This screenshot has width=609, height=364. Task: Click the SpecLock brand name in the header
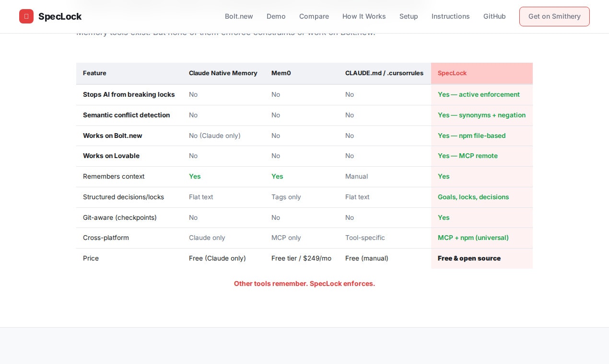point(60,16)
